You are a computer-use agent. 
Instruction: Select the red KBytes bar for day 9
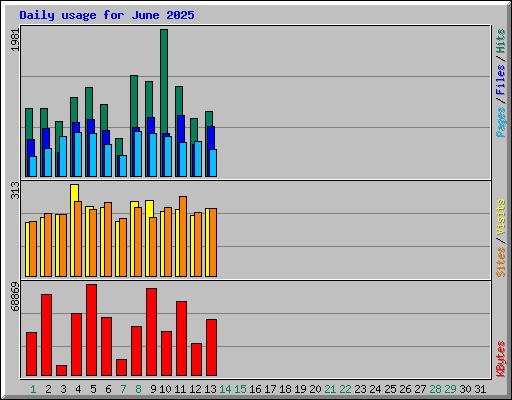[x=151, y=332]
